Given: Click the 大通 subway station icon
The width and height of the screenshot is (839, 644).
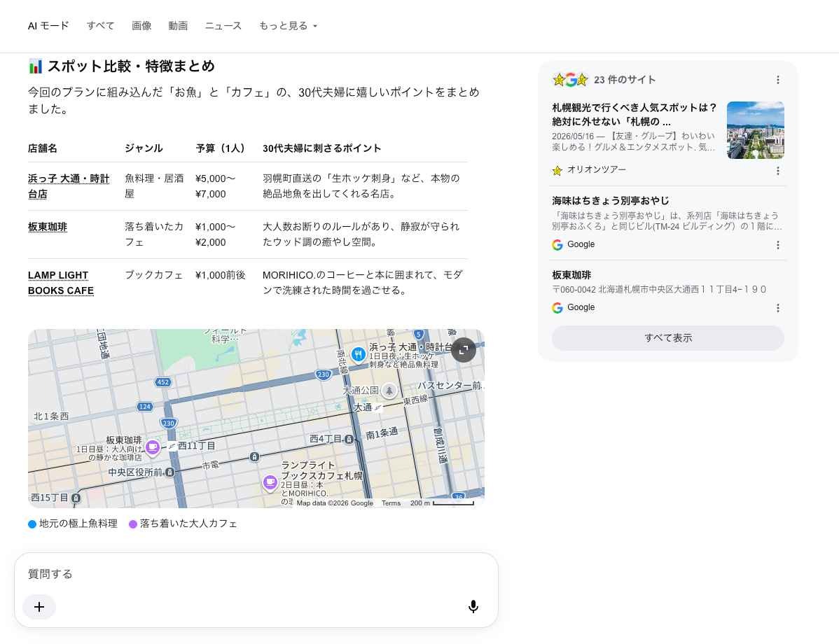Looking at the screenshot, I should click(x=377, y=407).
